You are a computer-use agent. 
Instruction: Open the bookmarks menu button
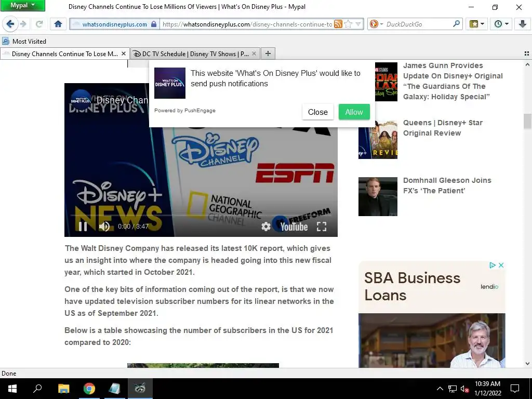tap(476, 24)
